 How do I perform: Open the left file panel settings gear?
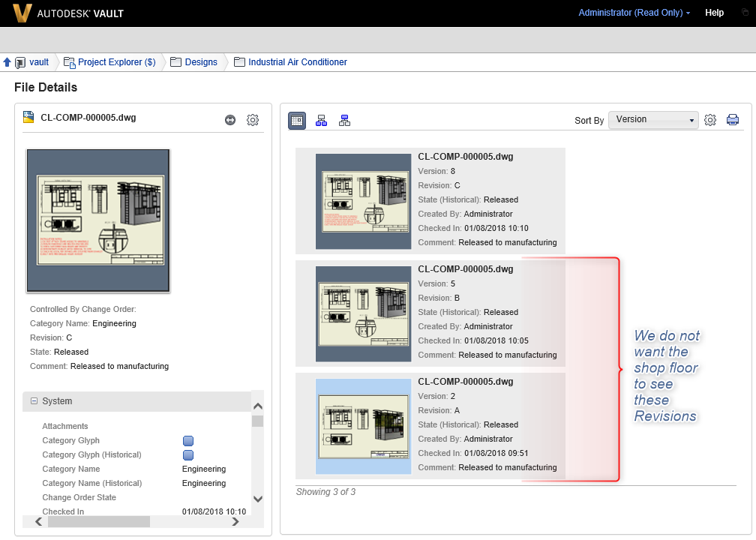click(x=253, y=119)
